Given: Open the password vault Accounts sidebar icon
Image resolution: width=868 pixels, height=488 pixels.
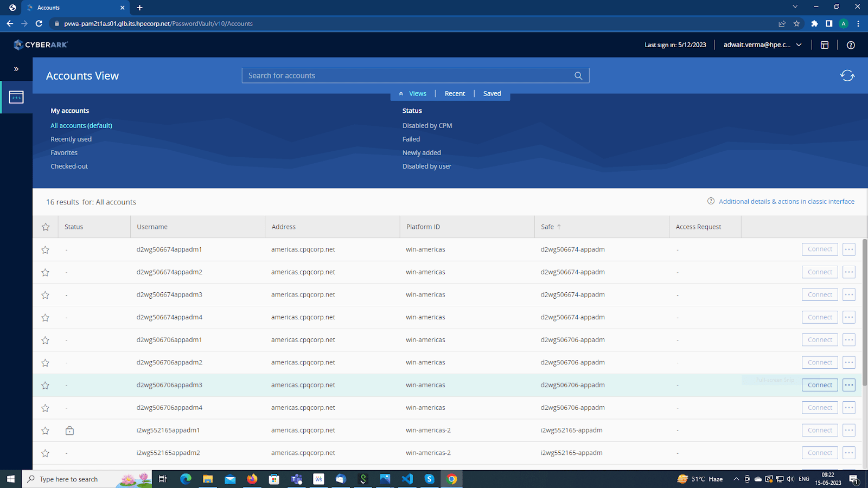Looking at the screenshot, I should click(16, 97).
